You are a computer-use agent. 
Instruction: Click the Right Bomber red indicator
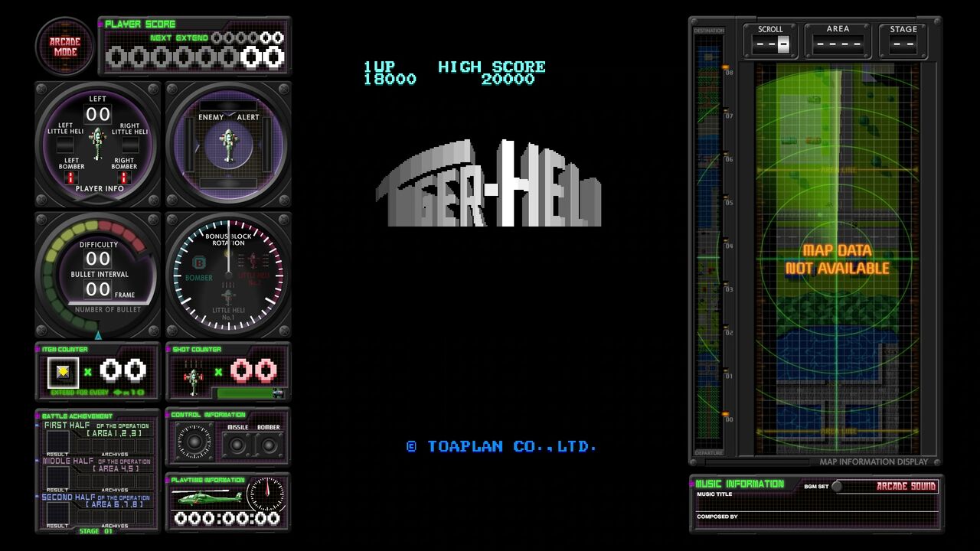tap(124, 177)
